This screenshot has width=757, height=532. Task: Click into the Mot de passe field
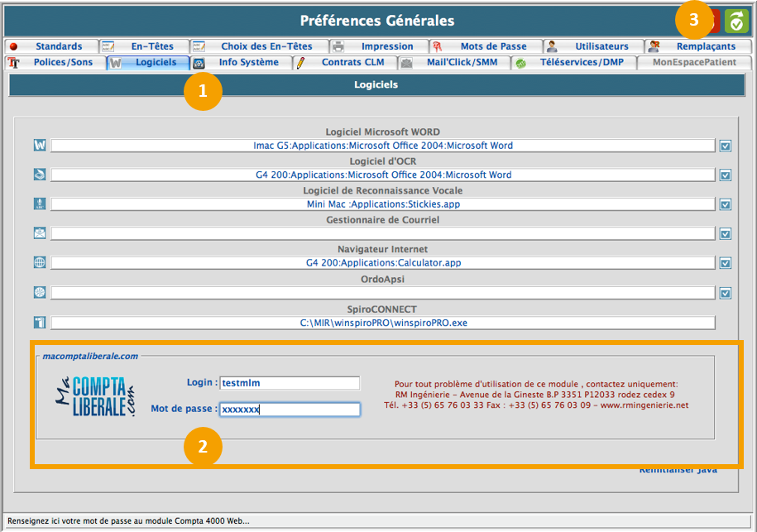click(289, 409)
